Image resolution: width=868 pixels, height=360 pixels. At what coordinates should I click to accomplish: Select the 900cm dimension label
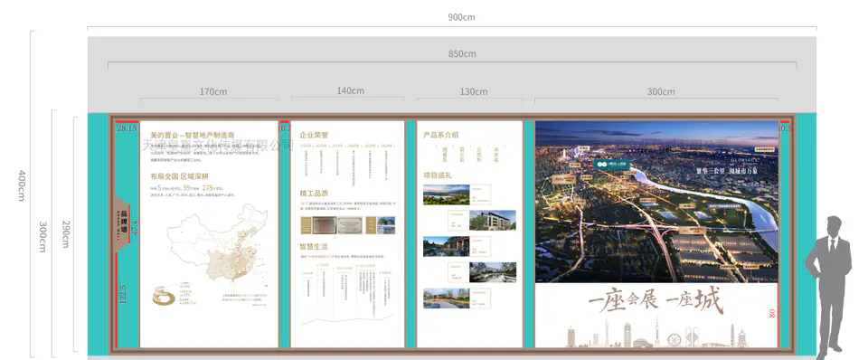pos(461,17)
